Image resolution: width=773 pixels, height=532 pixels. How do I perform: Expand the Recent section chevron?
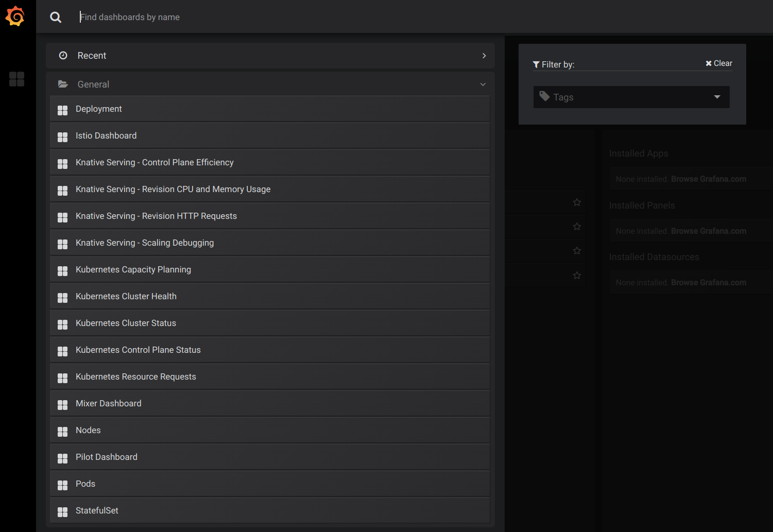click(484, 56)
